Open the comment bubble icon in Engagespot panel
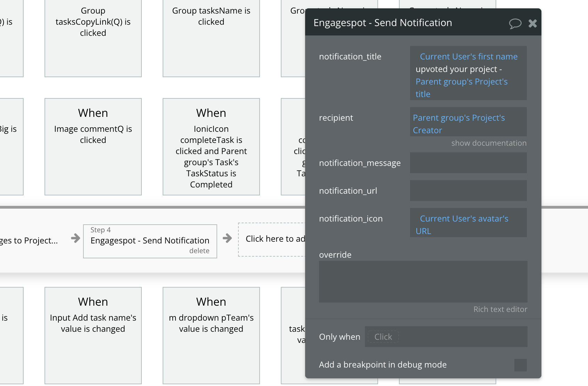Image resolution: width=588 pixels, height=386 pixels. click(x=515, y=24)
